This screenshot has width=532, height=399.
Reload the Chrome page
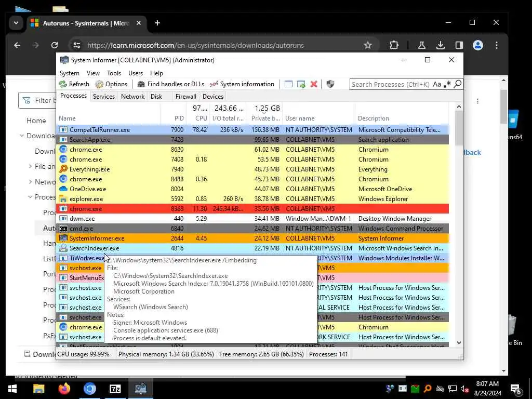pyautogui.click(x=54, y=45)
